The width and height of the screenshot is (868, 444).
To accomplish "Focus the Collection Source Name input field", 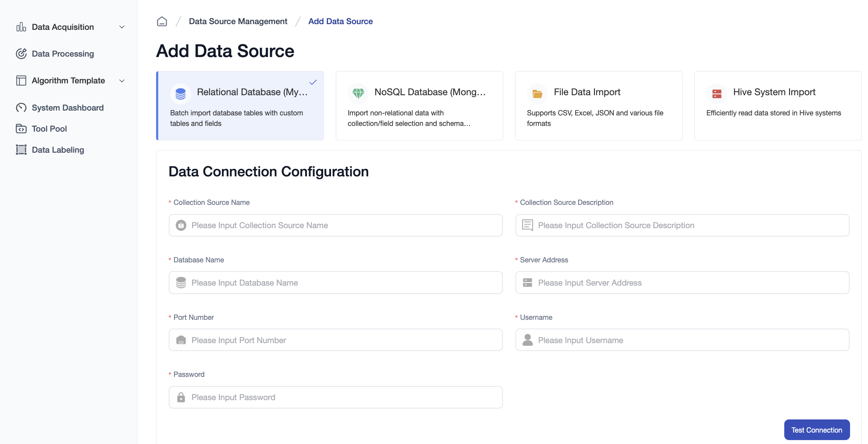I will (x=342, y=226).
